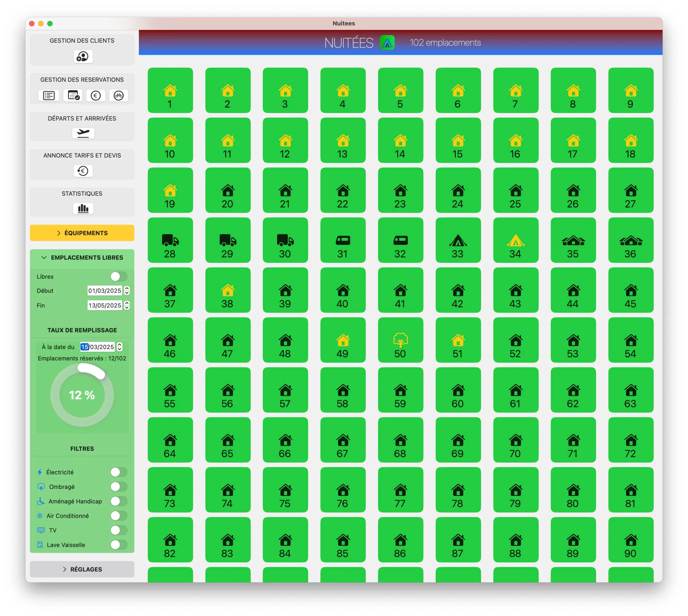Enable the Aménagé Handicap filter
Image resolution: width=688 pixels, height=616 pixels.
click(119, 501)
